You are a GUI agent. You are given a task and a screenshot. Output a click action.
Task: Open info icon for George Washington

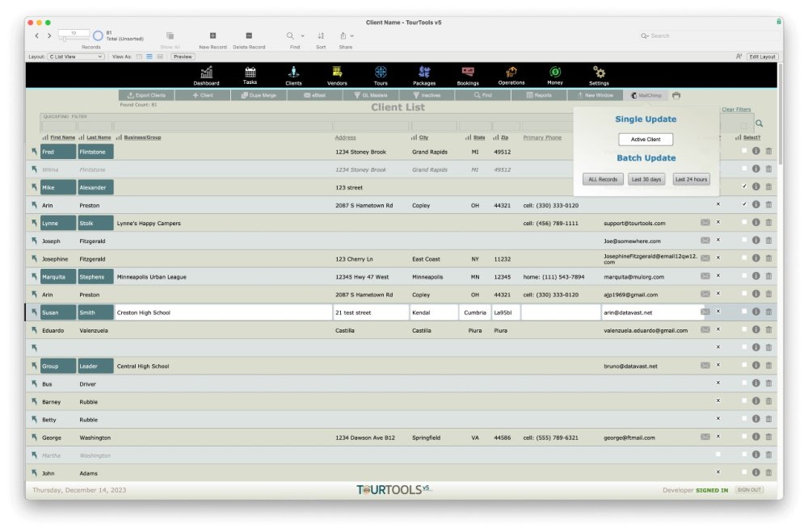(756, 437)
